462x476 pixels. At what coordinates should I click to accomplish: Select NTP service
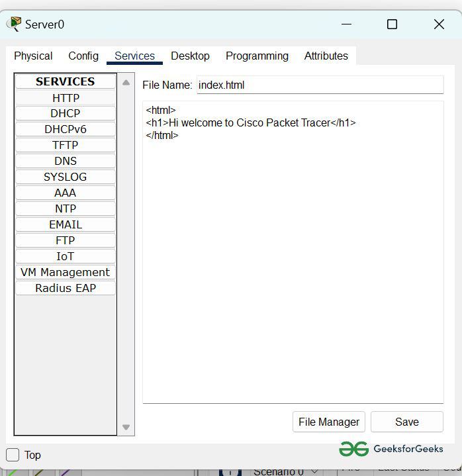[66, 209]
